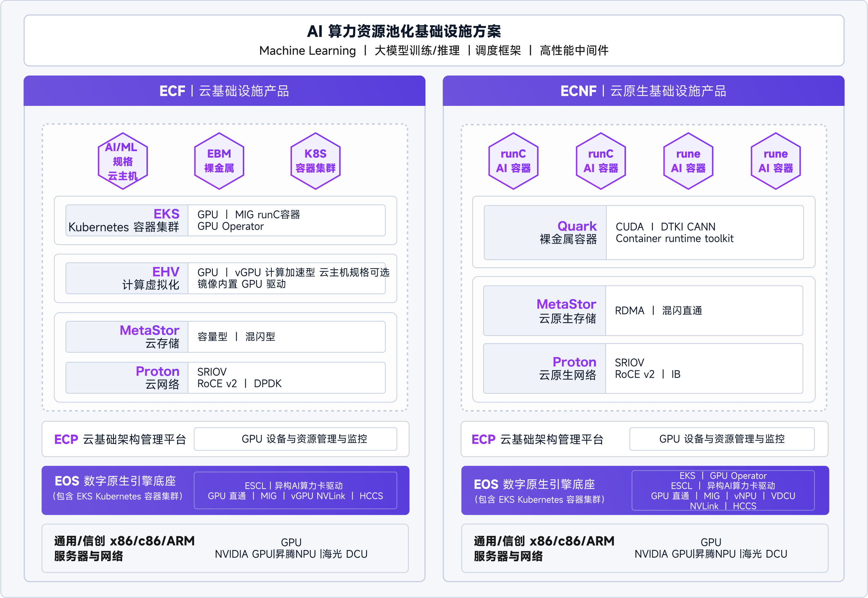Click EOS 数字原生引擎底座 in ECF column

(x=115, y=481)
